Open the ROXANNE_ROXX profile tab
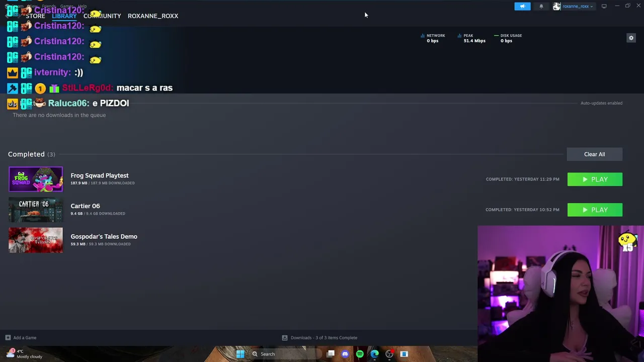Viewport: 644px width, 362px height. 153,16
